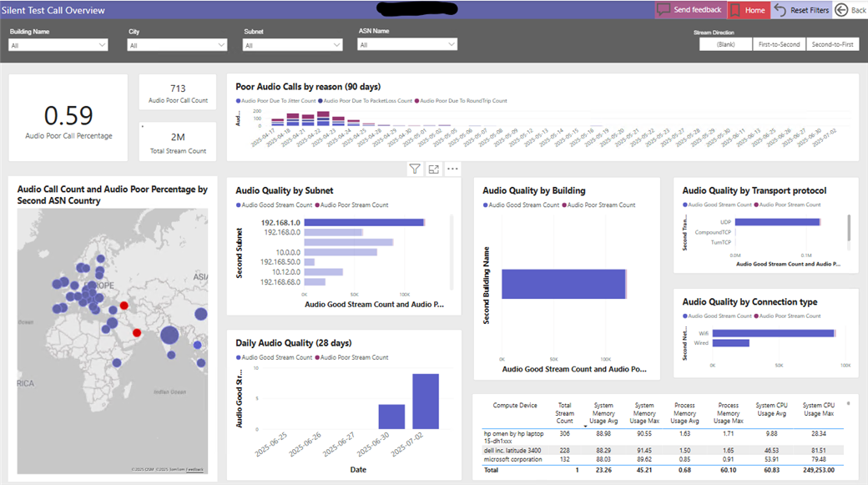This screenshot has height=485, width=868.
Task: Select Second-to-First stream direction
Action: [x=832, y=44]
